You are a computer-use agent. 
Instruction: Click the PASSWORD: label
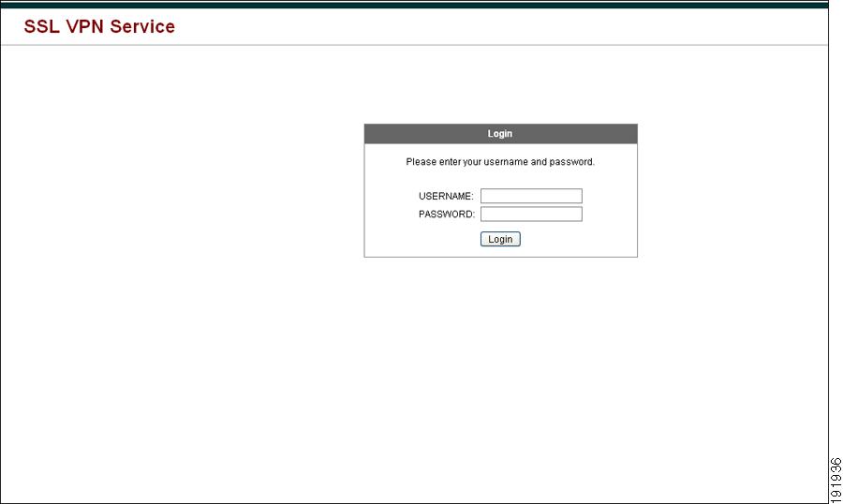pyautogui.click(x=446, y=215)
